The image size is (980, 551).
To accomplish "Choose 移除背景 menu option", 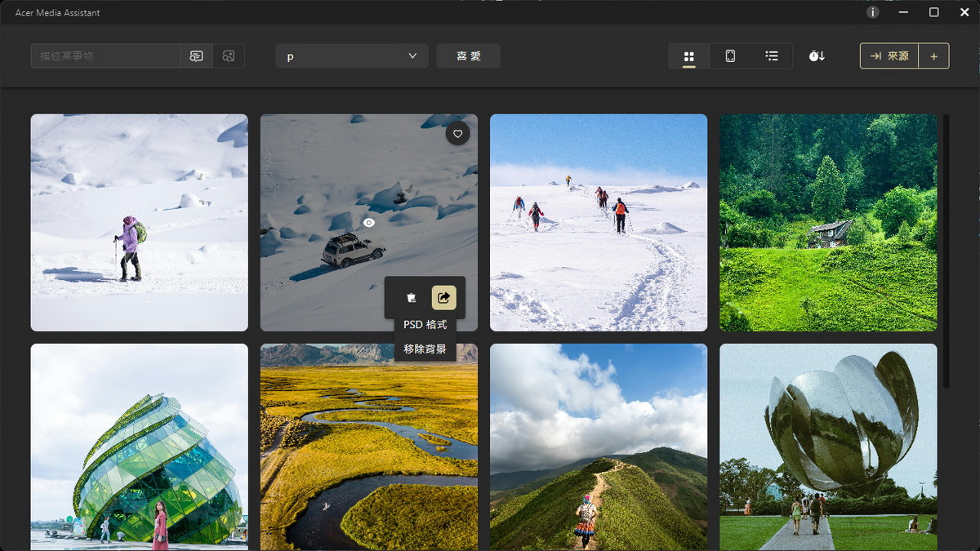I will [x=425, y=349].
